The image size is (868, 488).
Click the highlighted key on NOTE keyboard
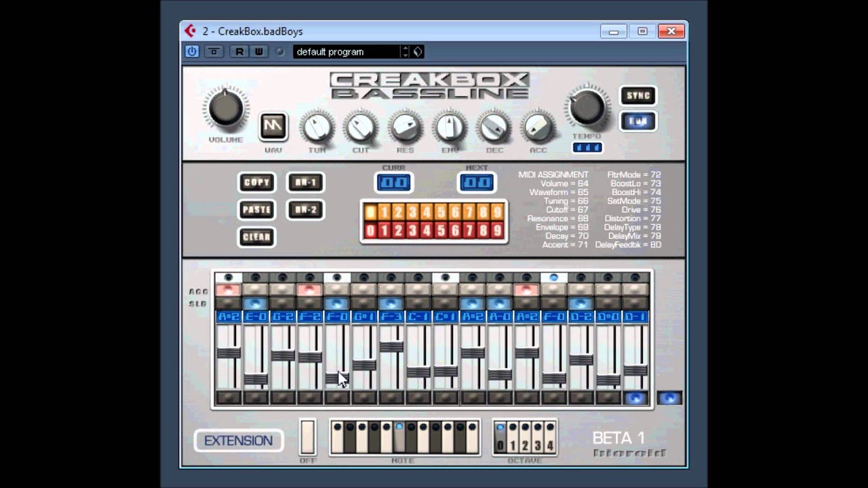point(399,437)
